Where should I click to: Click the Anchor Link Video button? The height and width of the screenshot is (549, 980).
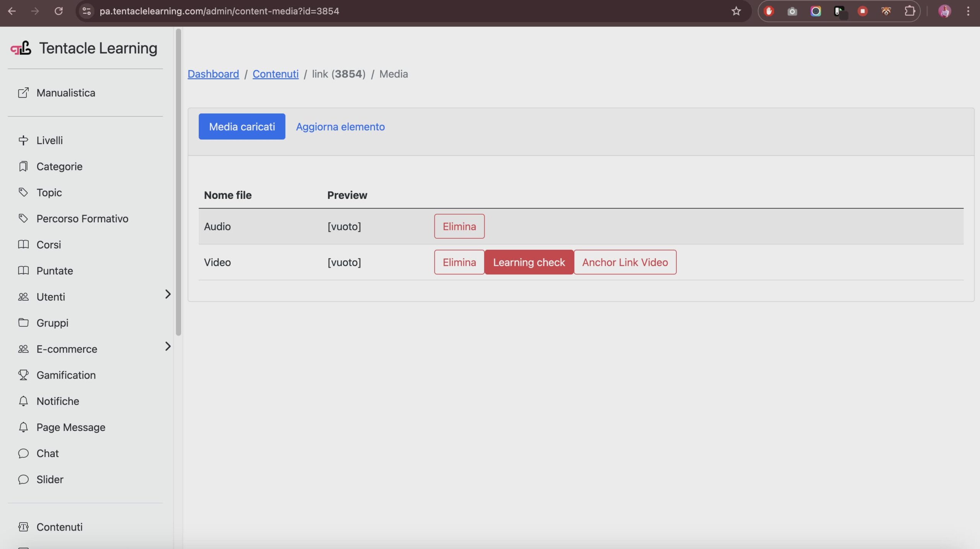click(x=625, y=262)
